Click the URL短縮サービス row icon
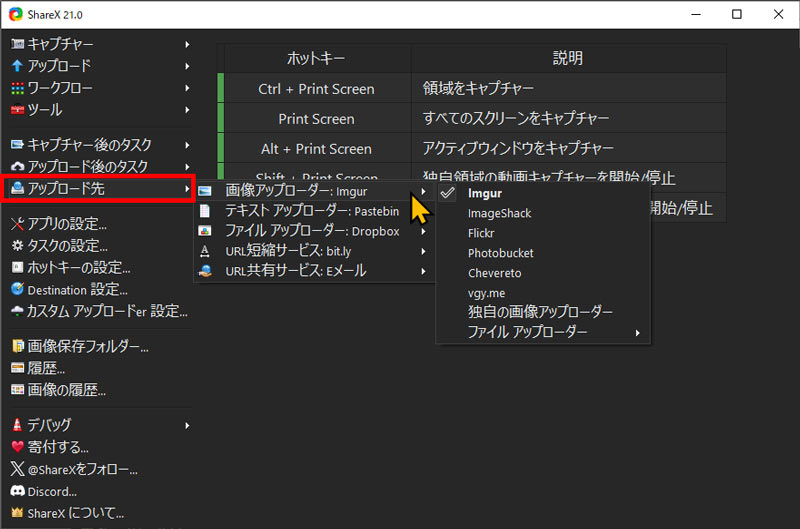Screen dimensions: 800x529 (205, 251)
